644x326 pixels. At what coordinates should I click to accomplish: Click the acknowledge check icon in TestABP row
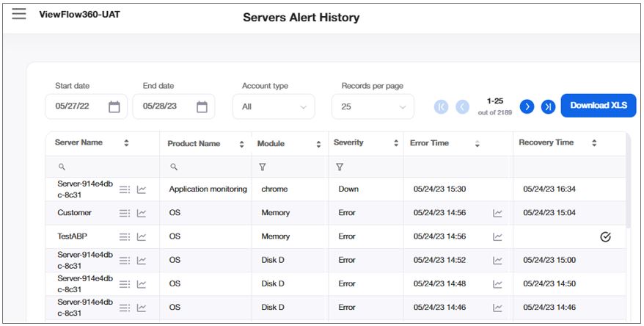(x=605, y=236)
